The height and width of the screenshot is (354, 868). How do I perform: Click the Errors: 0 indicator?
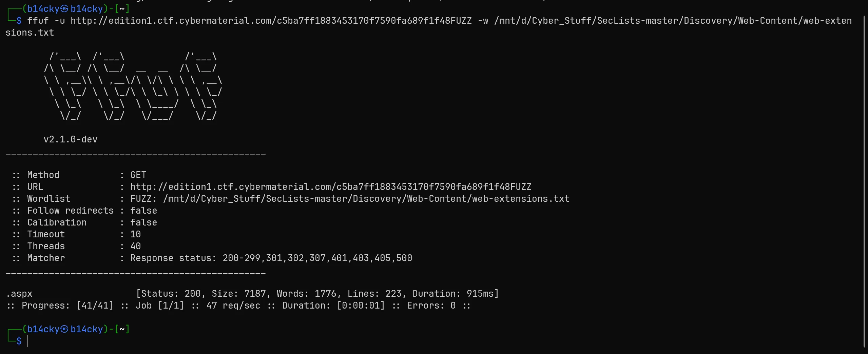click(431, 306)
